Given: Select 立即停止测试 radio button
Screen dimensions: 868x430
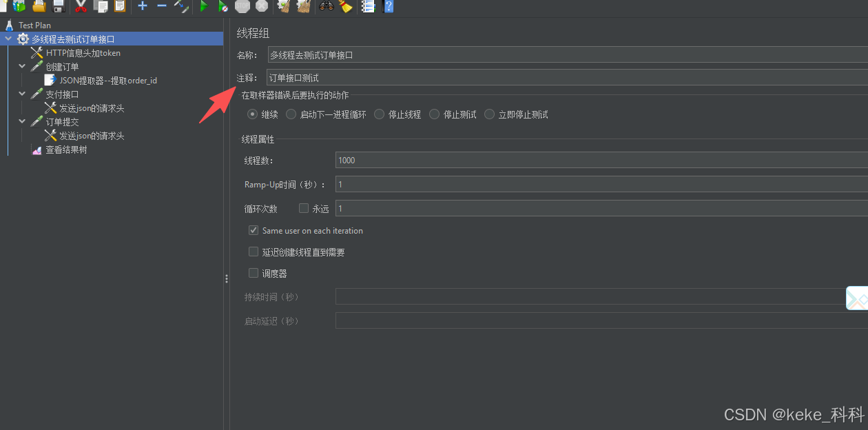Looking at the screenshot, I should coord(490,114).
